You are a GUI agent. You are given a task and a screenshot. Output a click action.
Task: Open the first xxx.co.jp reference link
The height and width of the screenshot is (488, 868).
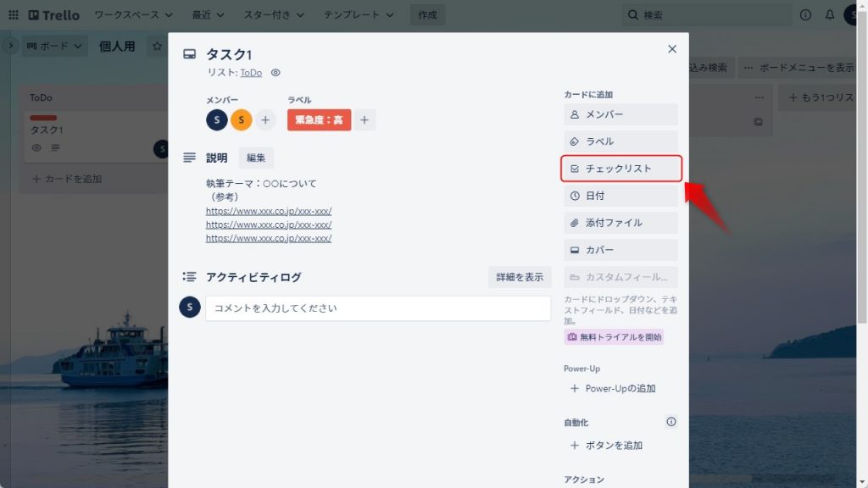point(269,211)
